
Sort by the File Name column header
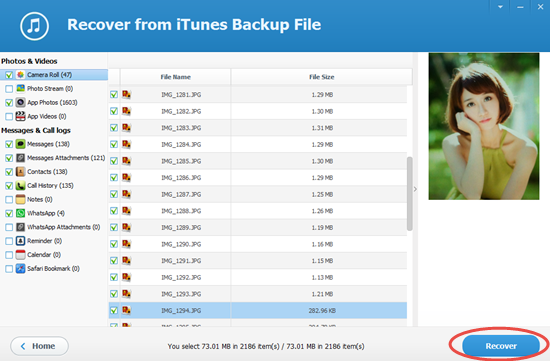(x=175, y=77)
